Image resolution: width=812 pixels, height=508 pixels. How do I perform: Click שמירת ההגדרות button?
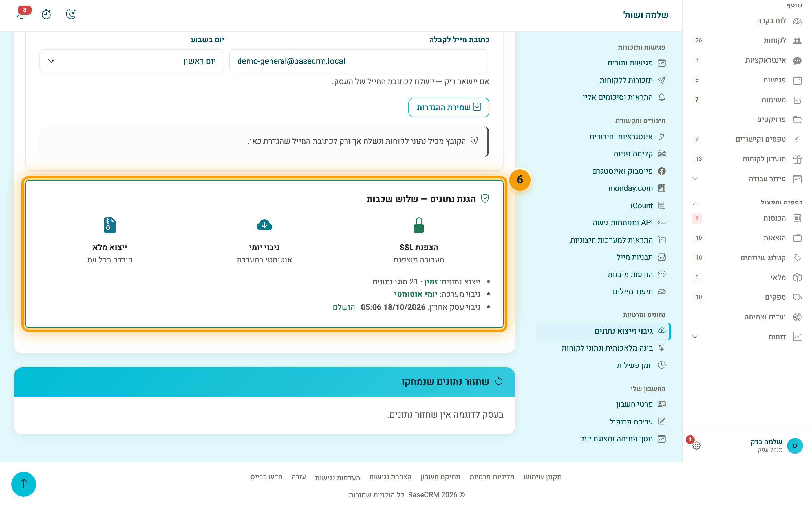(x=449, y=108)
